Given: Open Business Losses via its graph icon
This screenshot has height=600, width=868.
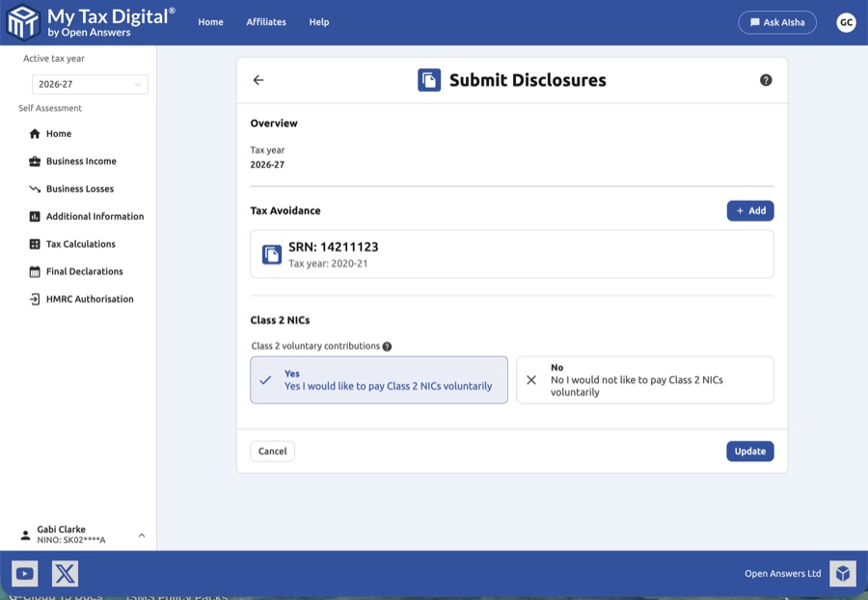Looking at the screenshot, I should tap(33, 188).
